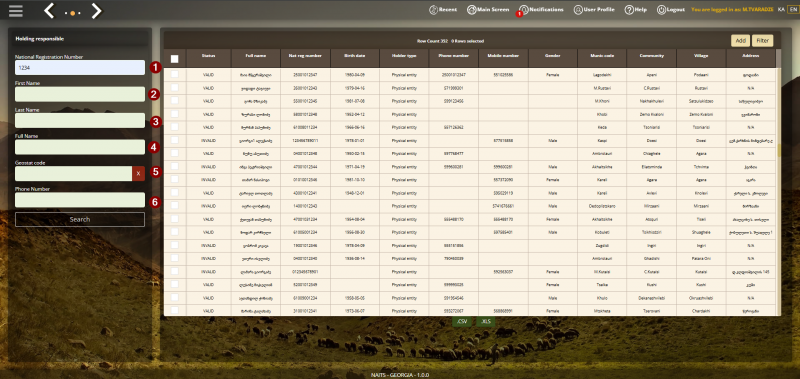
Task: Click the 'Tsalka' munic code cell
Action: (x=602, y=284)
